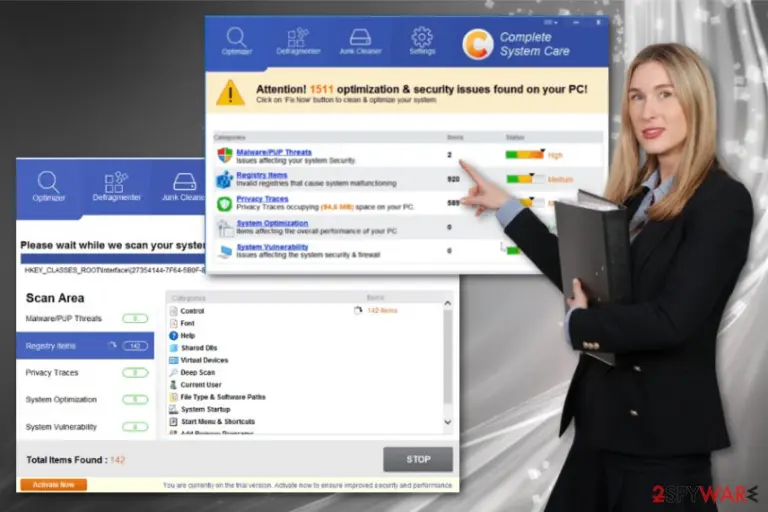Minimize the front Complete System Care window

[x=576, y=23]
